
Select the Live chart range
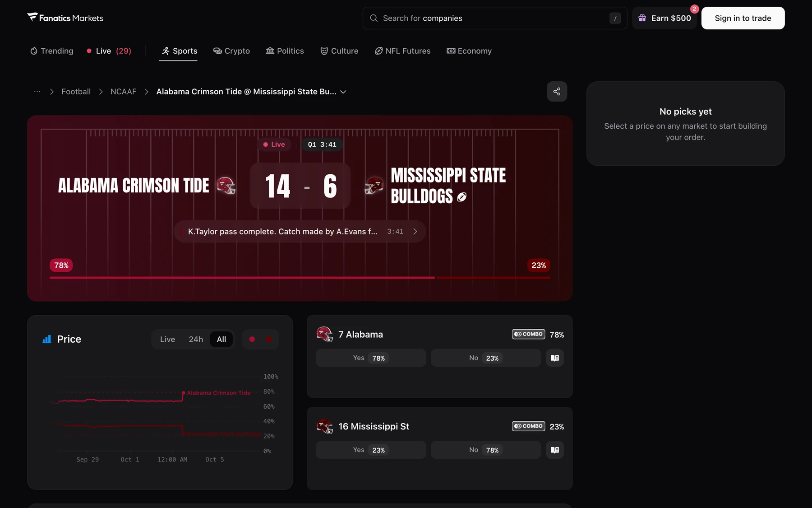[x=167, y=340]
